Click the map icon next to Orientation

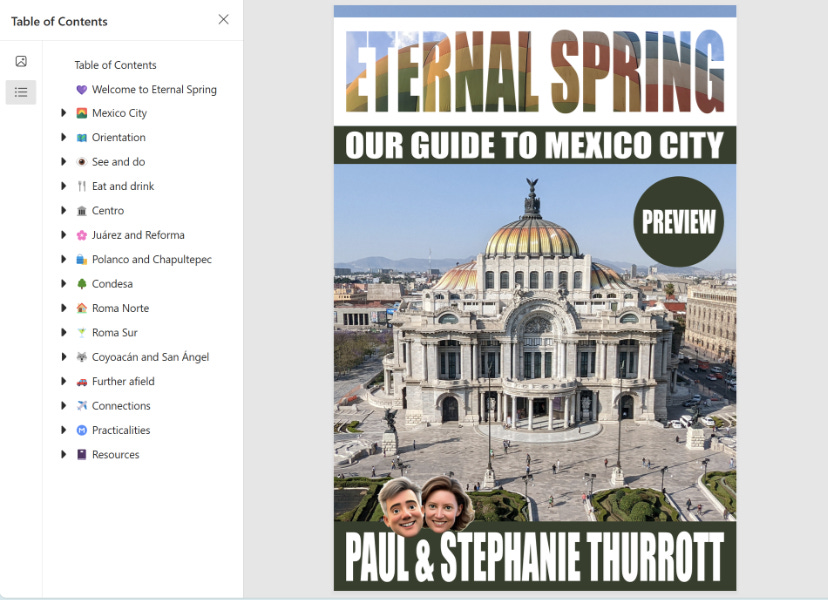point(81,137)
